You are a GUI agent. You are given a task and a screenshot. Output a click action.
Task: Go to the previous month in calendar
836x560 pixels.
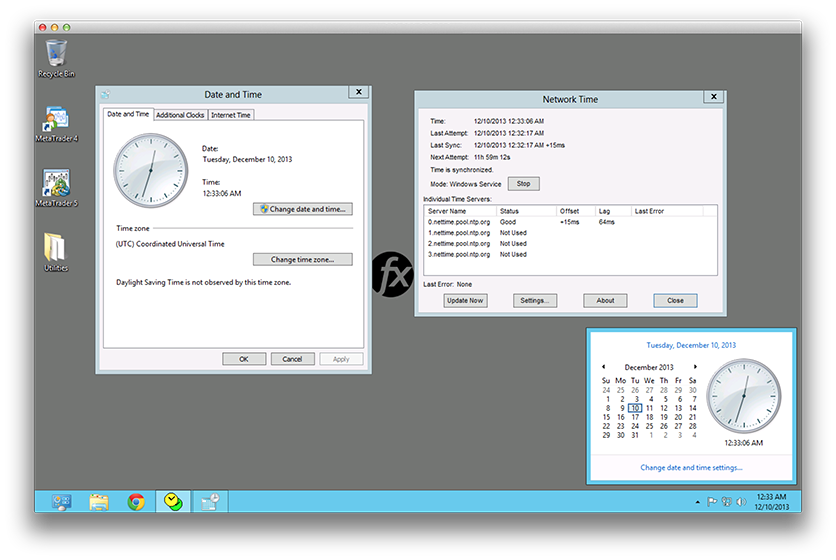[603, 367]
